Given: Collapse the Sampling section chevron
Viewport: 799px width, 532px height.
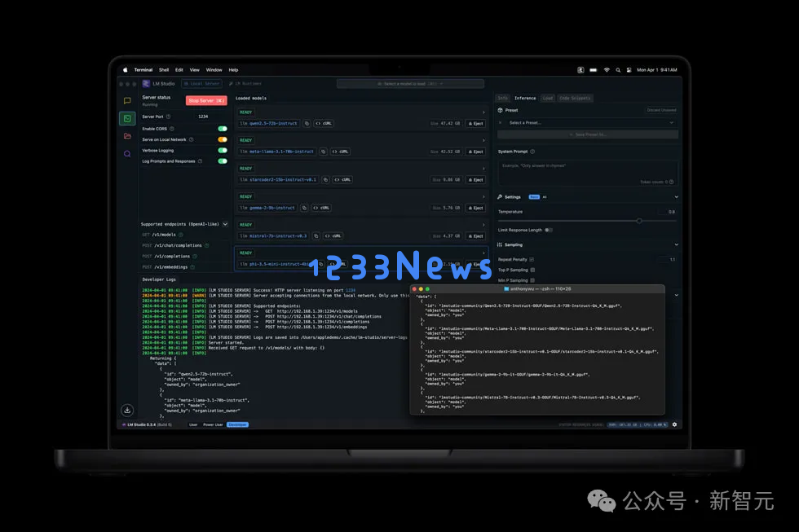Looking at the screenshot, I should tap(676, 245).
